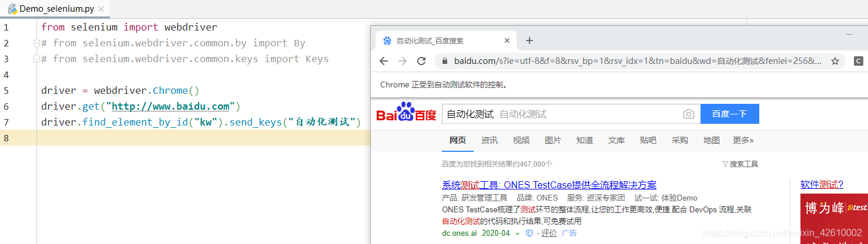868x244 pixels.
Task: Open the ONES TestCase result link
Action: pyautogui.click(x=549, y=185)
